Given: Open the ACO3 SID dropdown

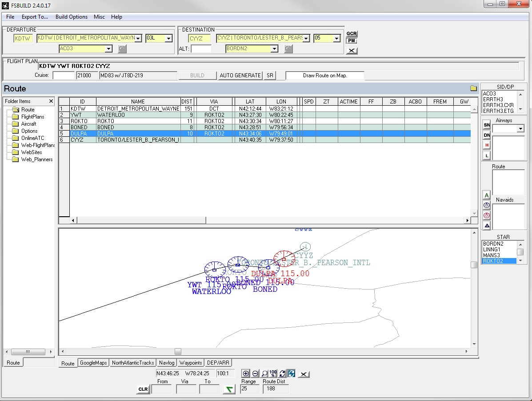Looking at the screenshot, I should [x=108, y=49].
